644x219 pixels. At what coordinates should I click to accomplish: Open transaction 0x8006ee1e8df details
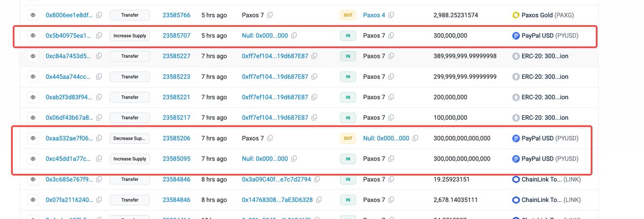point(69,15)
